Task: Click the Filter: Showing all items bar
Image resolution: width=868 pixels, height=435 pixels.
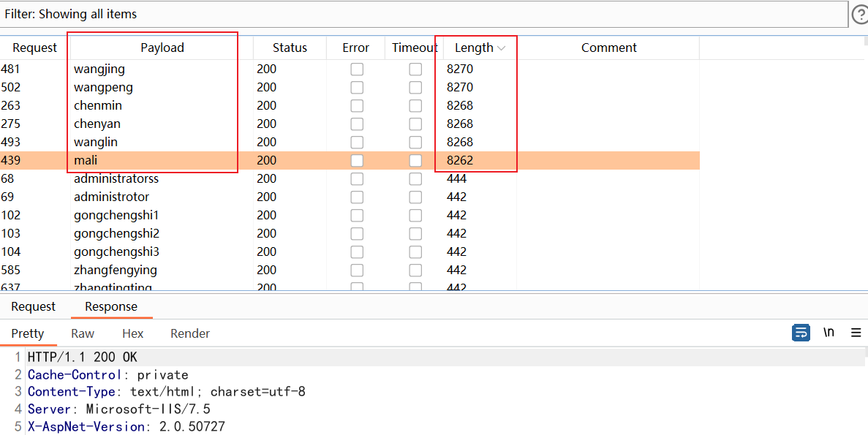Action: click(x=423, y=14)
